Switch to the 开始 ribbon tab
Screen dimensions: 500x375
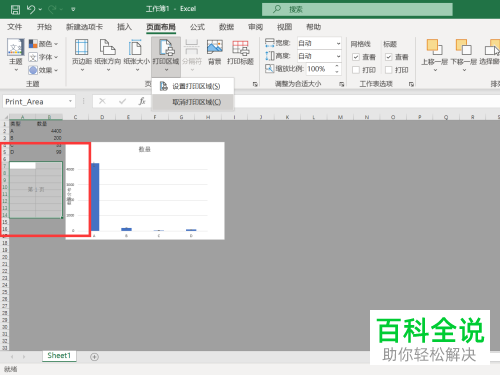pyautogui.click(x=44, y=27)
